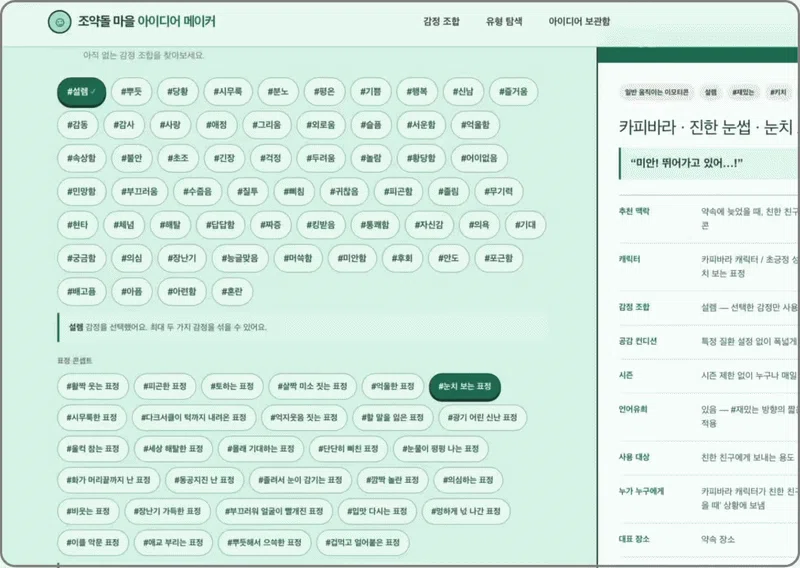The width and height of the screenshot is (800, 568).
Task: Choose the #두려움 emotion chip
Action: coord(321,158)
